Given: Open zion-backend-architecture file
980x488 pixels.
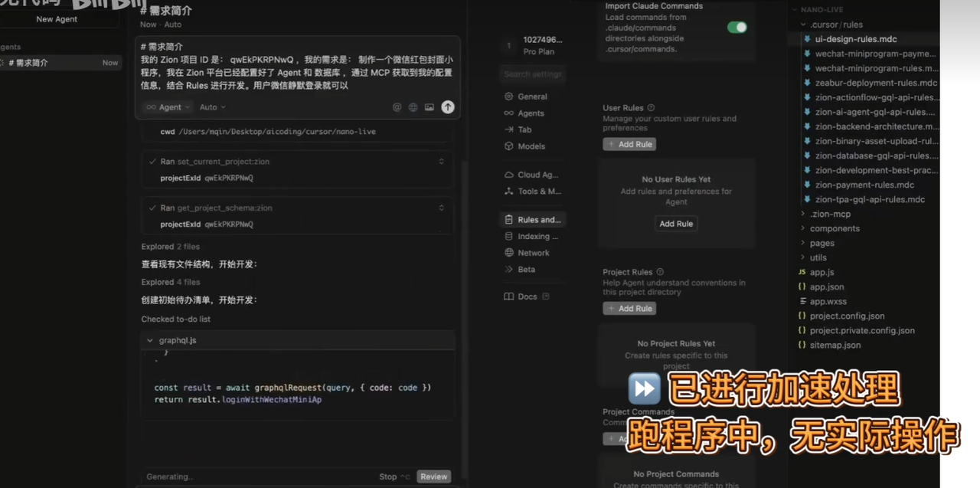Looking at the screenshot, I should tap(875, 126).
